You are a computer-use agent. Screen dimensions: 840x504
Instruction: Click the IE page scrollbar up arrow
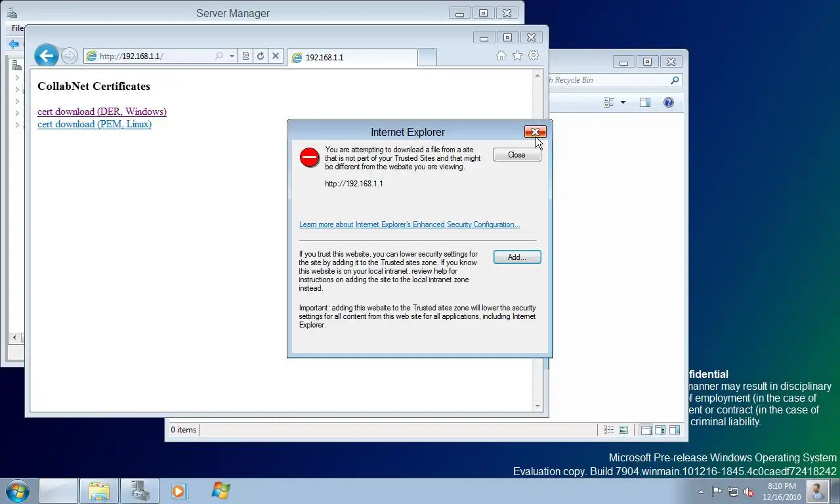538,75
